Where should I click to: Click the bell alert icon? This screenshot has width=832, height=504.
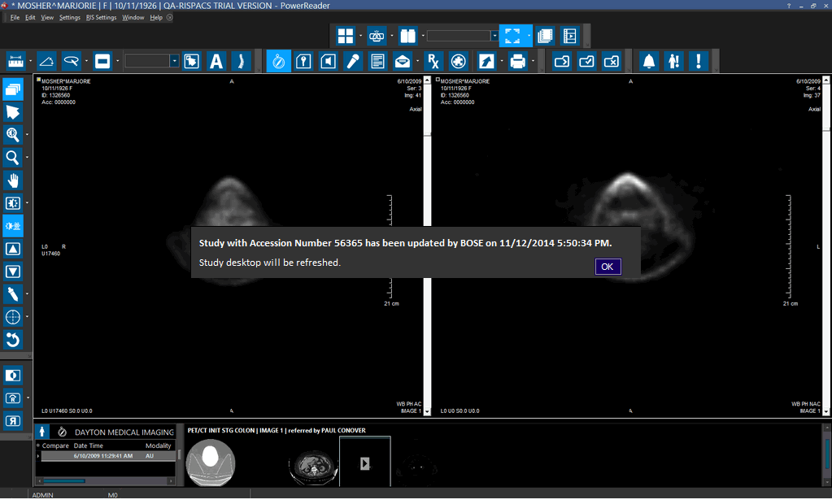coord(649,61)
